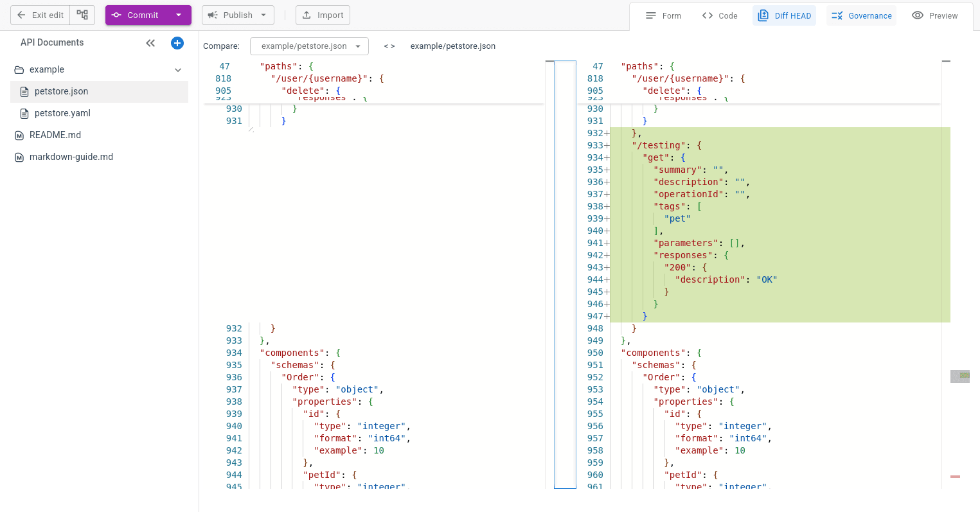Click the Governance checklist icon
980x512 pixels.
point(837,15)
